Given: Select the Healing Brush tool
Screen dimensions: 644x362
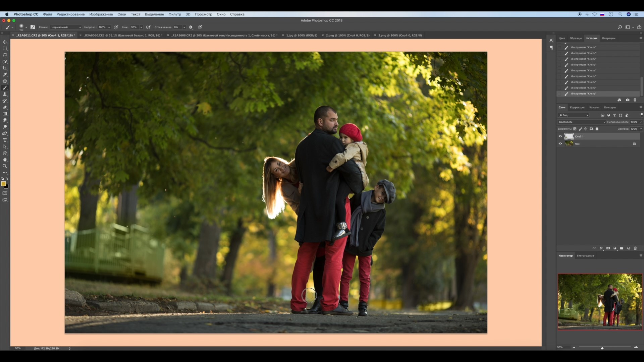Looking at the screenshot, I should coord(5,81).
